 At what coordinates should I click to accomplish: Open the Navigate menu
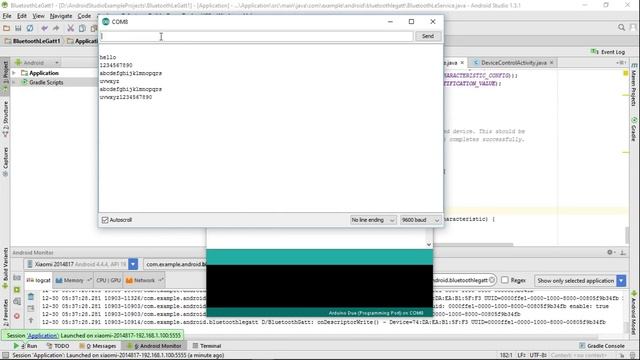(x=61, y=16)
